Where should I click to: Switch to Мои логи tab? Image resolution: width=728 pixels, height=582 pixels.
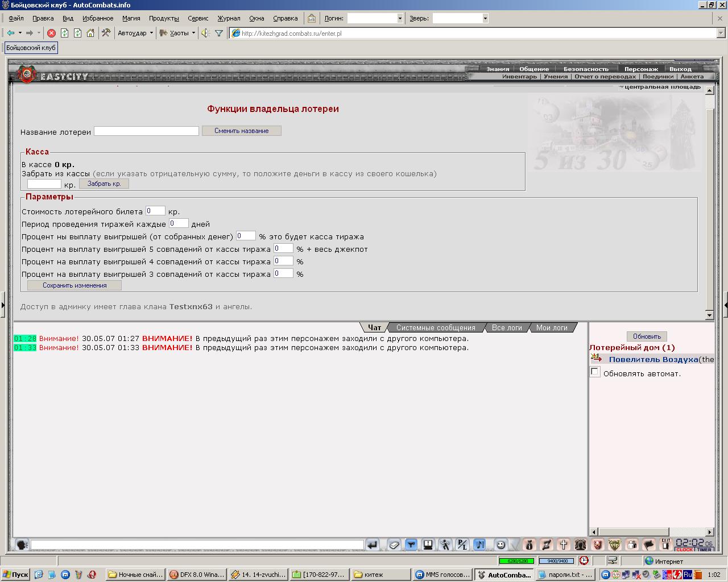point(552,327)
